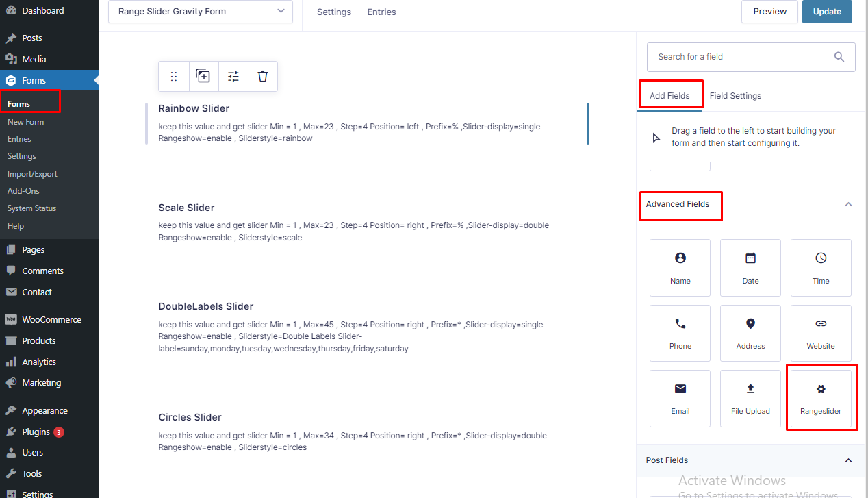Add a Time field
Screen dimensions: 868x498
[821, 267]
